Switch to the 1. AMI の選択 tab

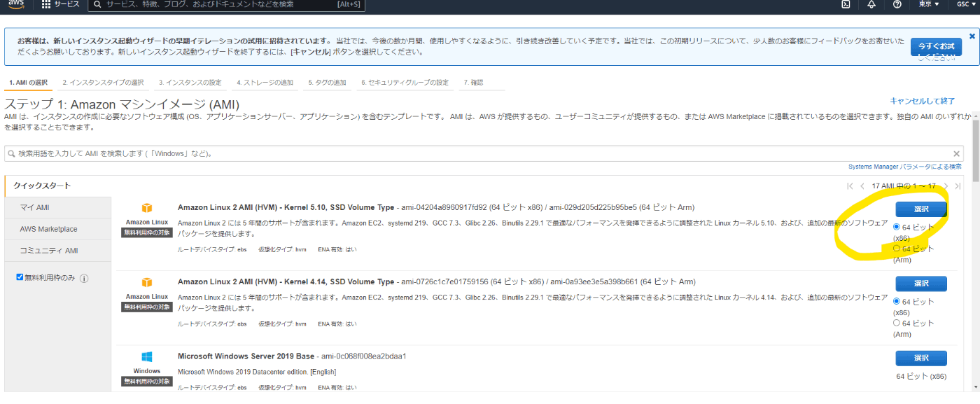[28, 83]
